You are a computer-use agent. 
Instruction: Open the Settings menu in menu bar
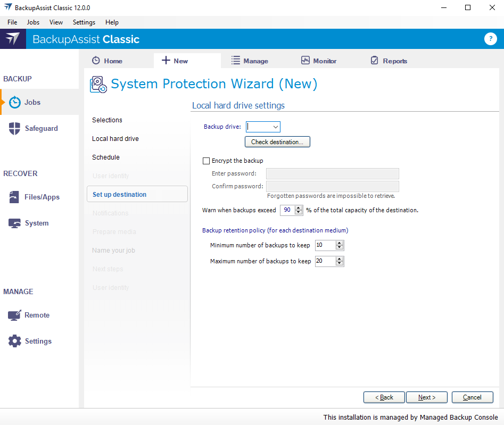(x=84, y=22)
